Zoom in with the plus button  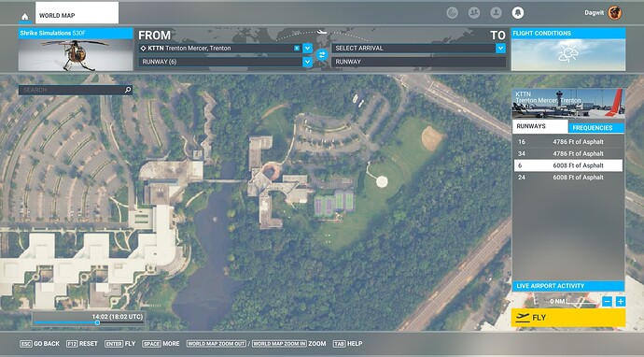coord(621,302)
